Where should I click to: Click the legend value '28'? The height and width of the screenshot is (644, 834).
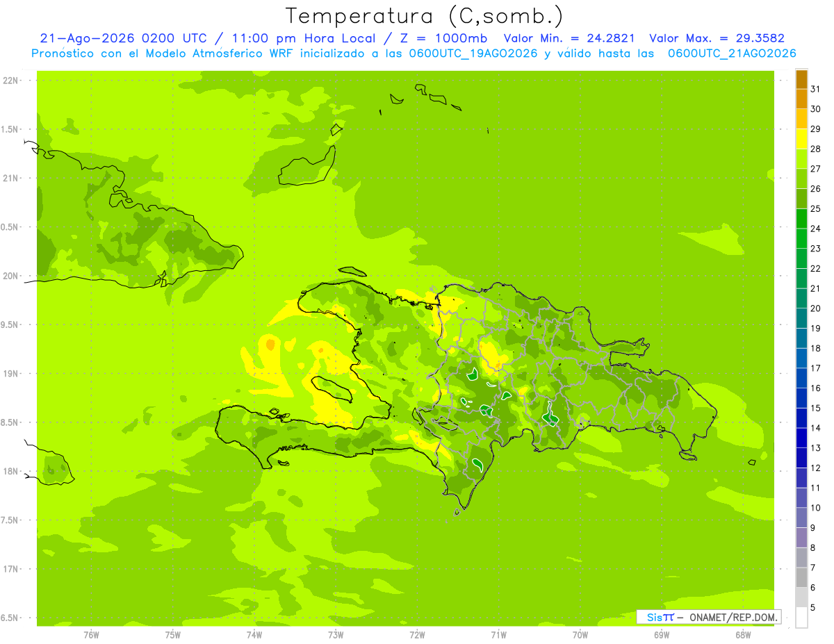[x=816, y=149]
